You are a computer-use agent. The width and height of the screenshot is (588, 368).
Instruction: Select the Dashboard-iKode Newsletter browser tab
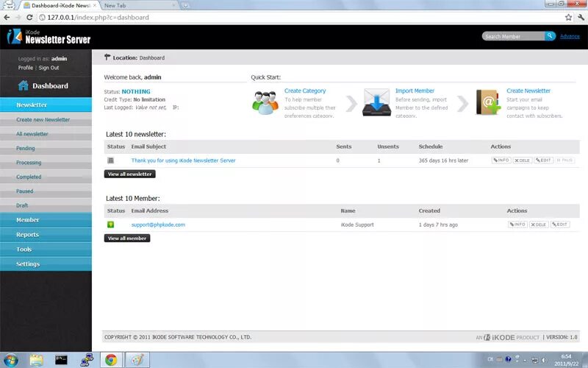click(x=60, y=5)
